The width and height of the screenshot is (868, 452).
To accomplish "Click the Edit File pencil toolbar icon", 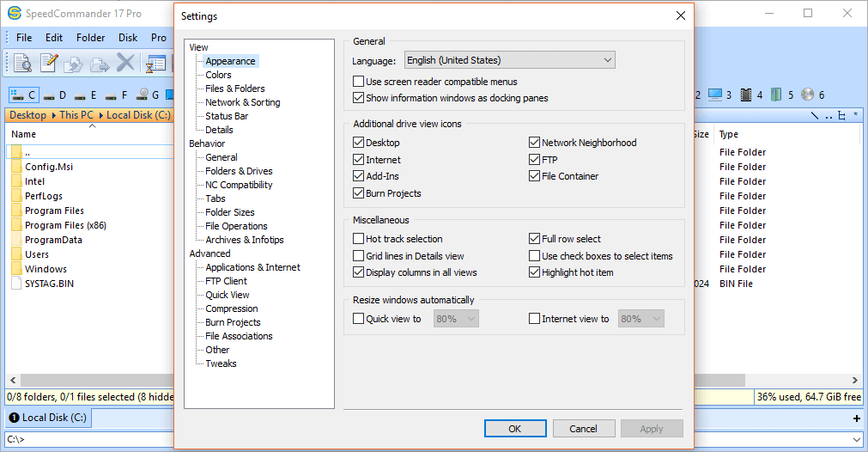I will tap(48, 63).
